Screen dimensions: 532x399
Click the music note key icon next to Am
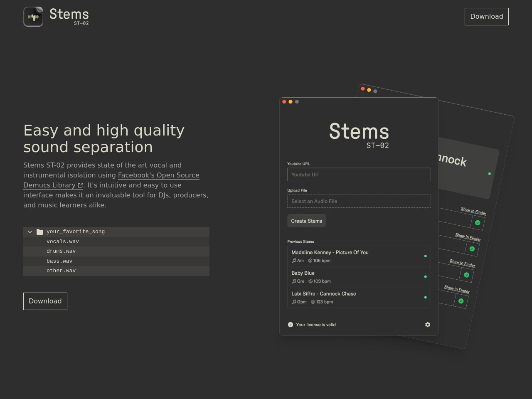tap(294, 261)
